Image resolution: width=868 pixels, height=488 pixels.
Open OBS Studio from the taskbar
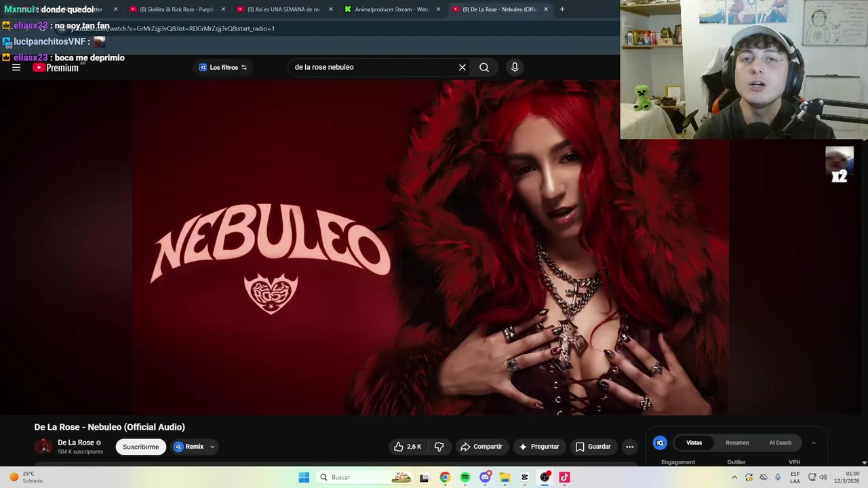(545, 477)
